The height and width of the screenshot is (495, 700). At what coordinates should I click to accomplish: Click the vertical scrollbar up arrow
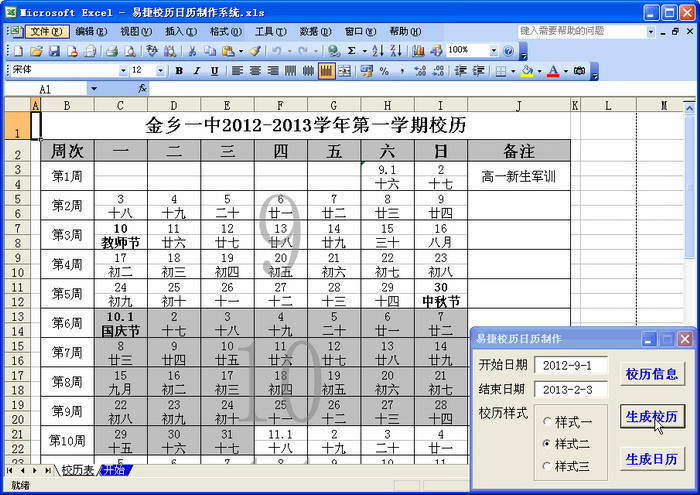pos(689,108)
